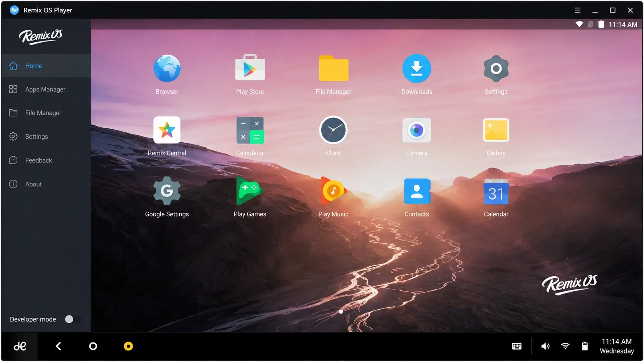Open Settings in the sidebar

(46, 137)
